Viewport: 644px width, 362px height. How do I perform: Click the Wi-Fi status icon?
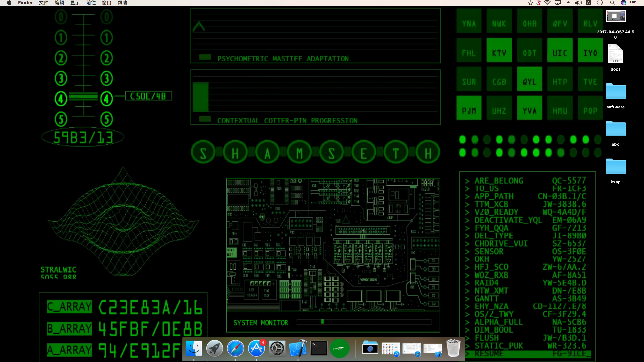(547, 3)
